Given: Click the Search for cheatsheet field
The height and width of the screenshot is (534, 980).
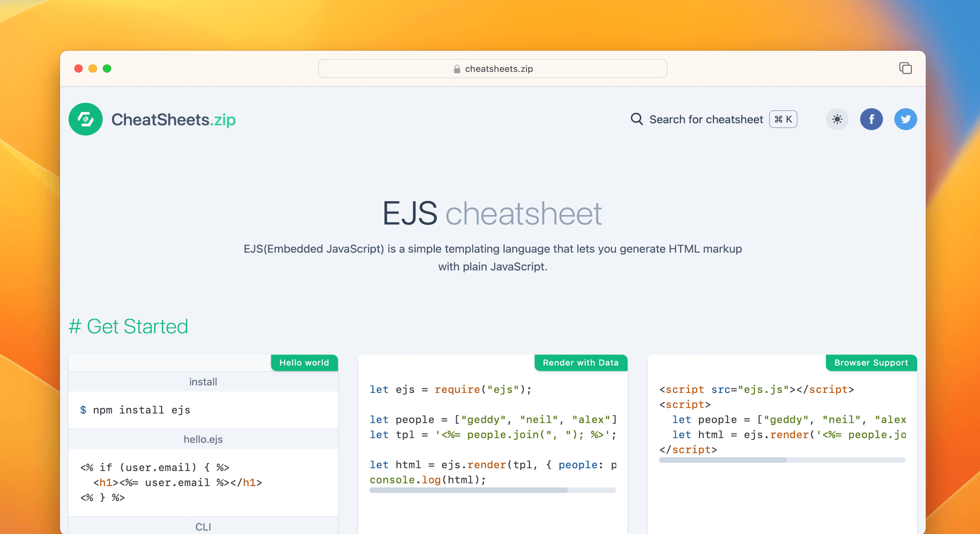Looking at the screenshot, I should 706,119.
